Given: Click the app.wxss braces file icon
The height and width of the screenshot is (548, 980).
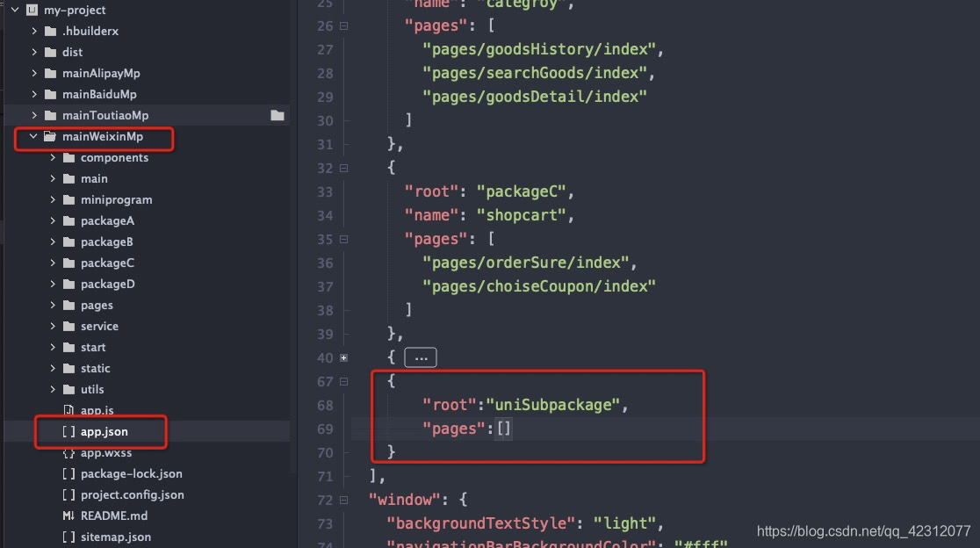Looking at the screenshot, I should tap(68, 453).
